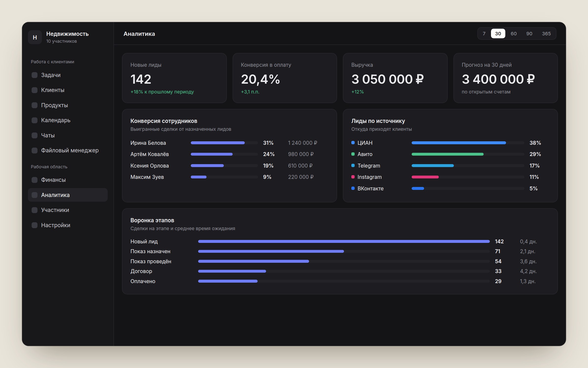The height and width of the screenshot is (368, 588).
Task: Click the Telegram source label
Action: coord(369,166)
